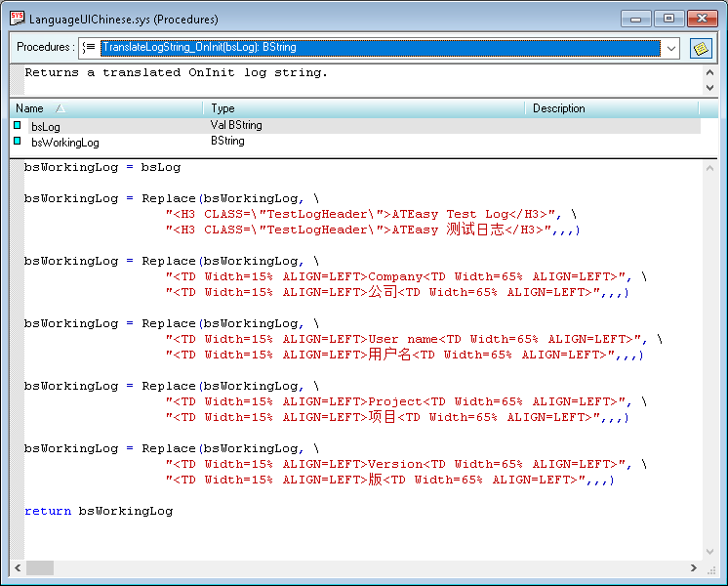The width and height of the screenshot is (728, 586).
Task: Click the string line containing 用户名
Action: click(404, 356)
